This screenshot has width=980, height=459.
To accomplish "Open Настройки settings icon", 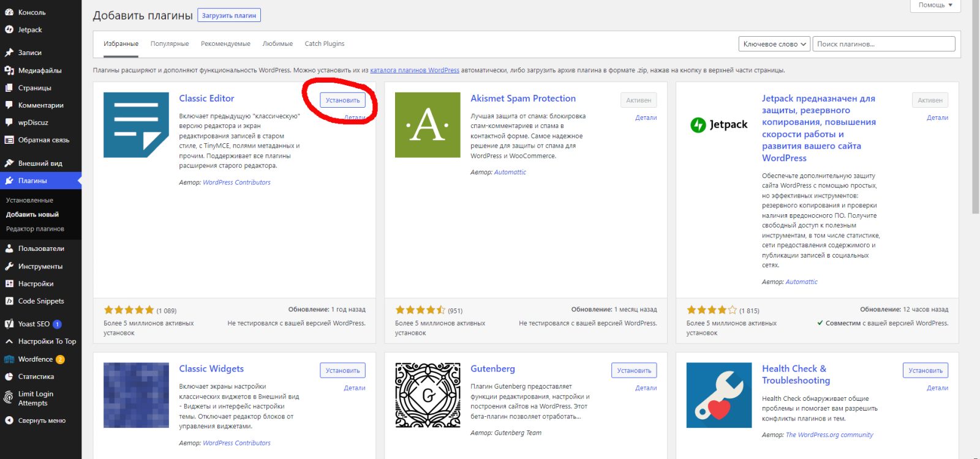I will point(9,283).
